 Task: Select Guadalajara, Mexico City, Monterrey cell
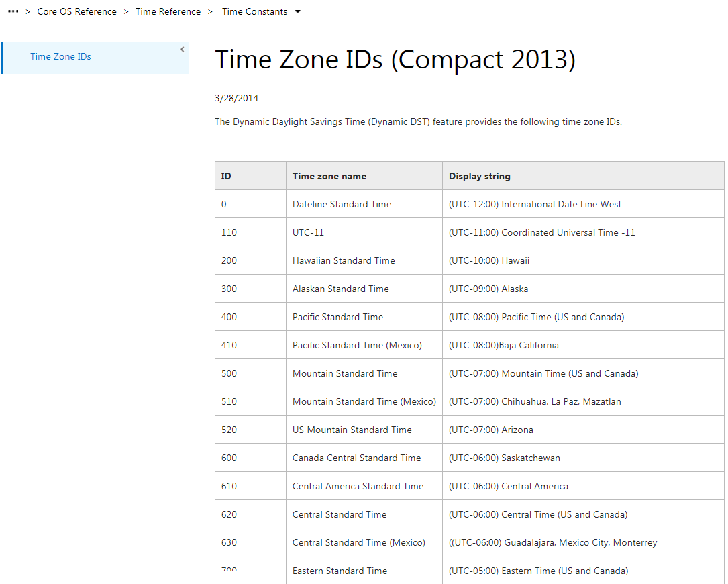tap(553, 542)
